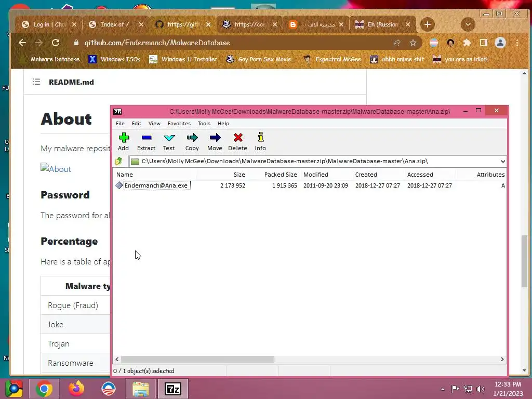Click the 7-Zip horizontal scrollbar thumb
The height and width of the screenshot is (399, 532).
point(197,359)
